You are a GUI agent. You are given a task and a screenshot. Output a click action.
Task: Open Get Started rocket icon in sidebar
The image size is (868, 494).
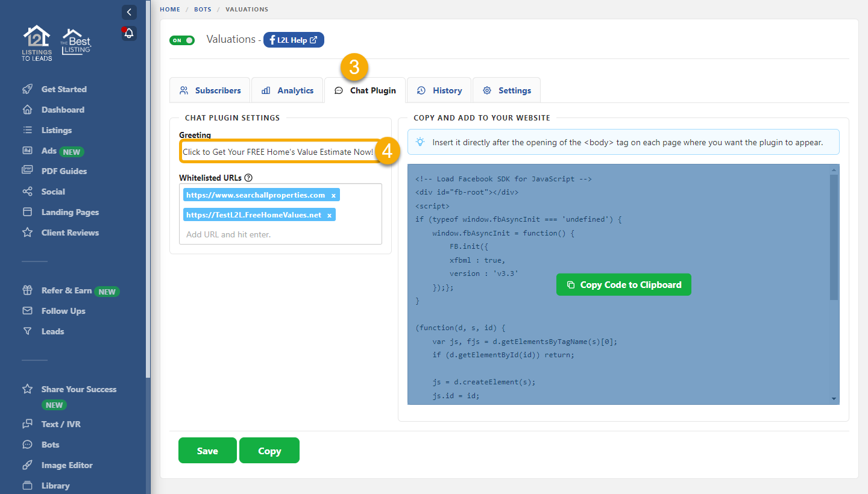27,89
